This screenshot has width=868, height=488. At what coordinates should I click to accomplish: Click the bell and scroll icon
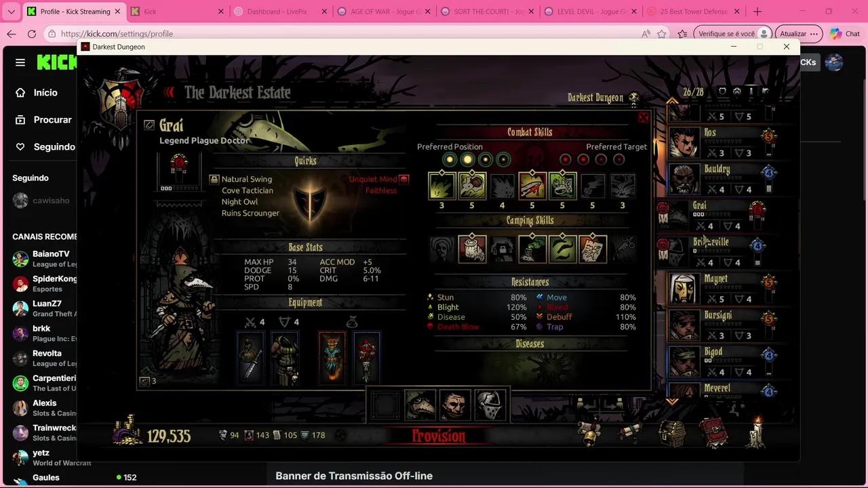pyautogui.click(x=591, y=432)
